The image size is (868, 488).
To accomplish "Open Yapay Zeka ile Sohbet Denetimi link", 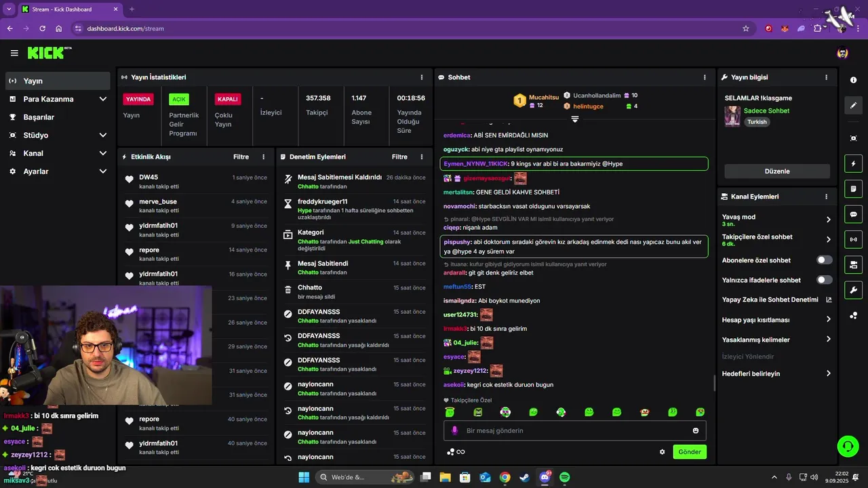I will 777,300.
